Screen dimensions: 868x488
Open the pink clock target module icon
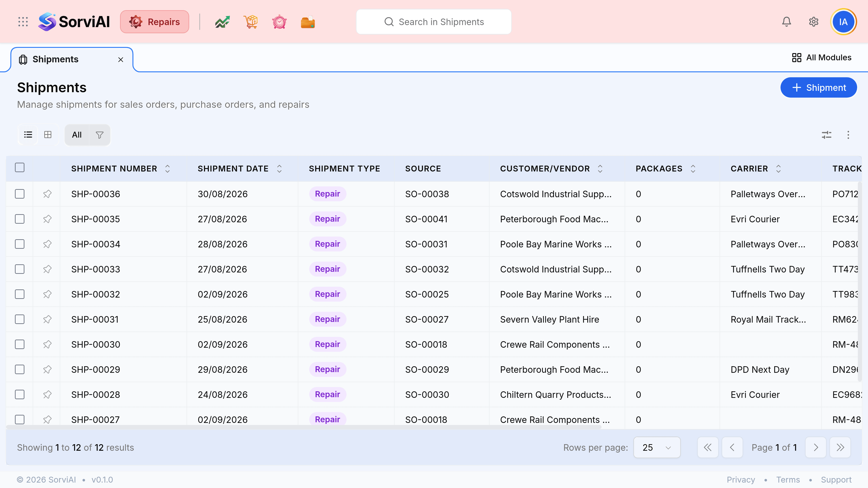(279, 22)
